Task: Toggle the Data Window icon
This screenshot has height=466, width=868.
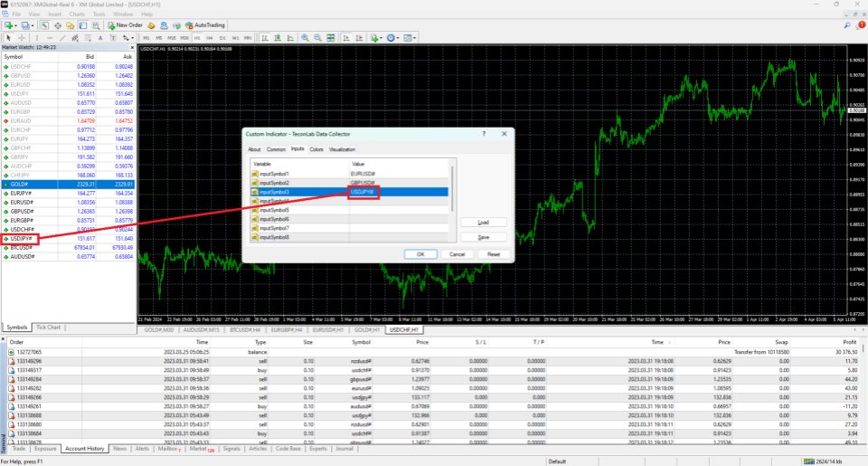Action: [57, 25]
